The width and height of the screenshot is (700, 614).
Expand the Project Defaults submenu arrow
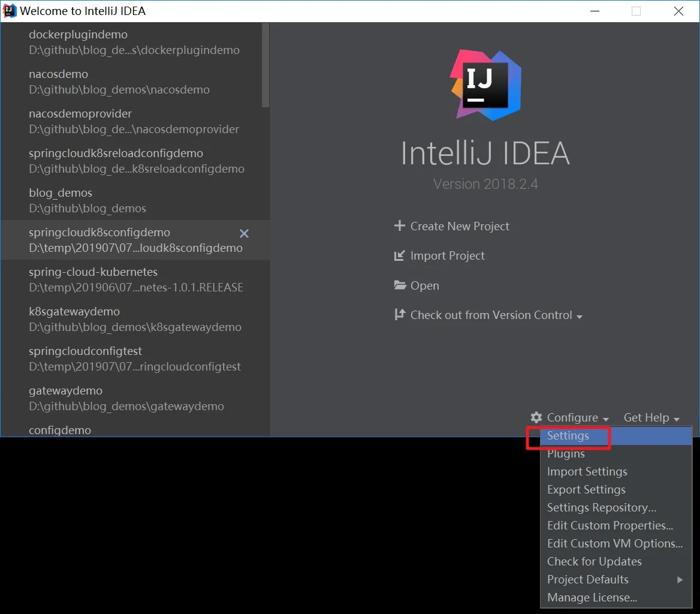point(680,580)
